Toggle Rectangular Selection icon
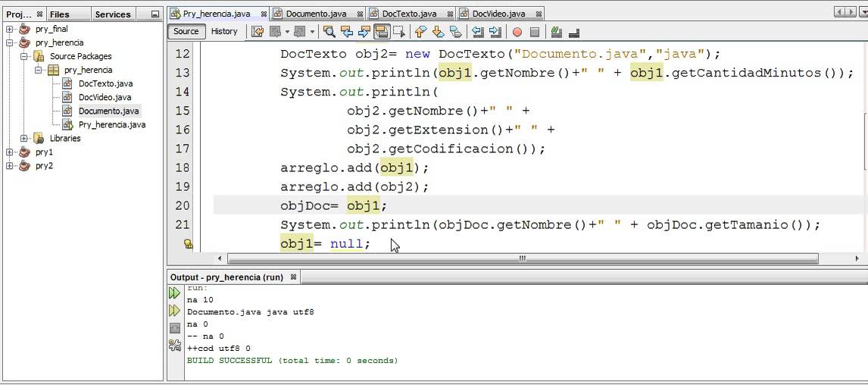The image size is (868, 385). coord(399,32)
